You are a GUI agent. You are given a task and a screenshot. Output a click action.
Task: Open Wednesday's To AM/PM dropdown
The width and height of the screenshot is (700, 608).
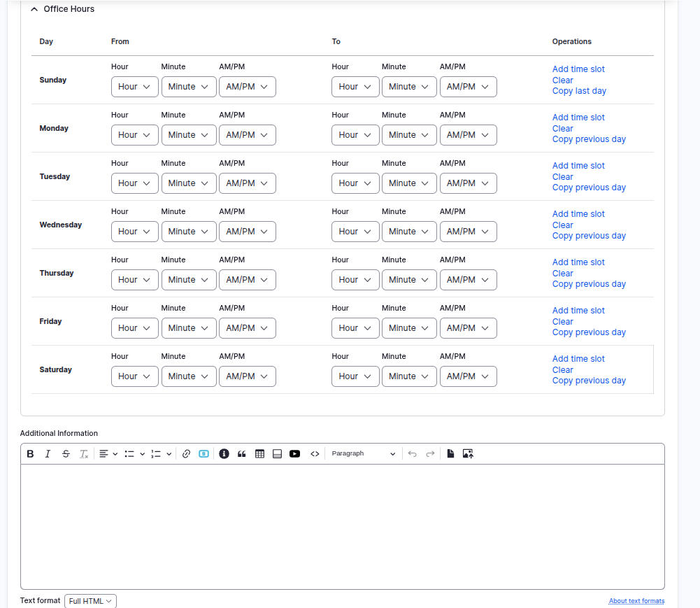click(x=468, y=232)
